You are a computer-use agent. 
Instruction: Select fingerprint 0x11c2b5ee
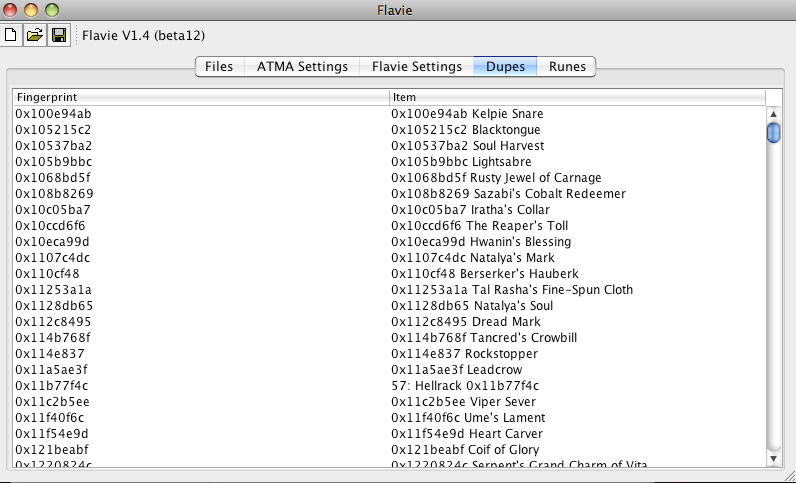pos(52,402)
